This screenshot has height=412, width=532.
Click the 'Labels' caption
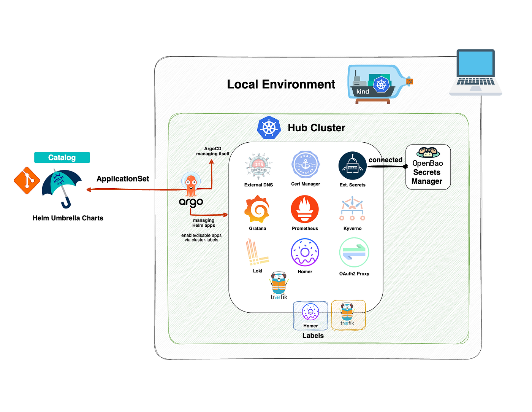click(313, 336)
